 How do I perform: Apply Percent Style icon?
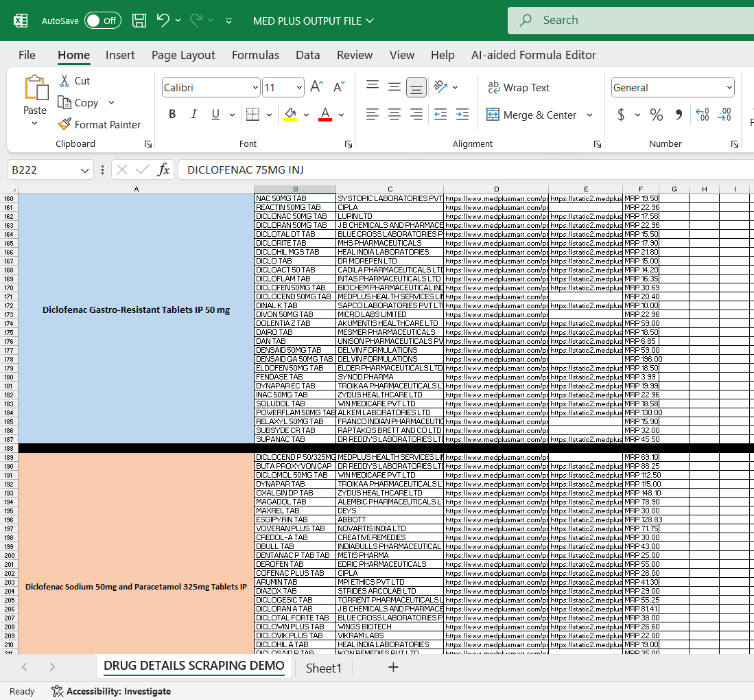pyautogui.click(x=656, y=115)
